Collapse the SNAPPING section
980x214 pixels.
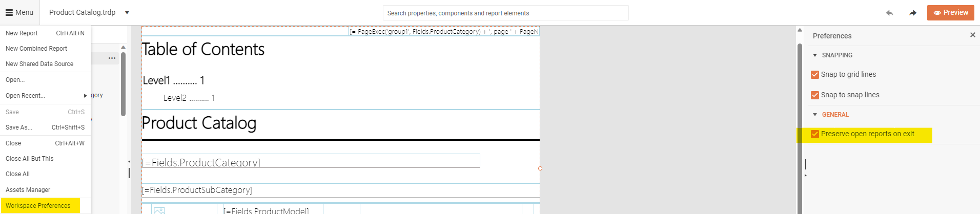[815, 55]
